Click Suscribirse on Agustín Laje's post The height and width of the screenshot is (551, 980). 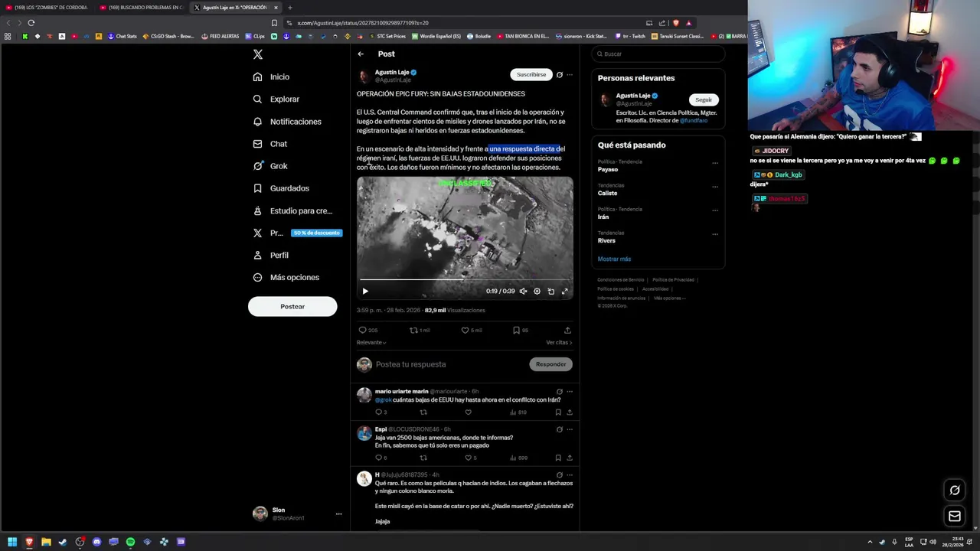tap(531, 74)
